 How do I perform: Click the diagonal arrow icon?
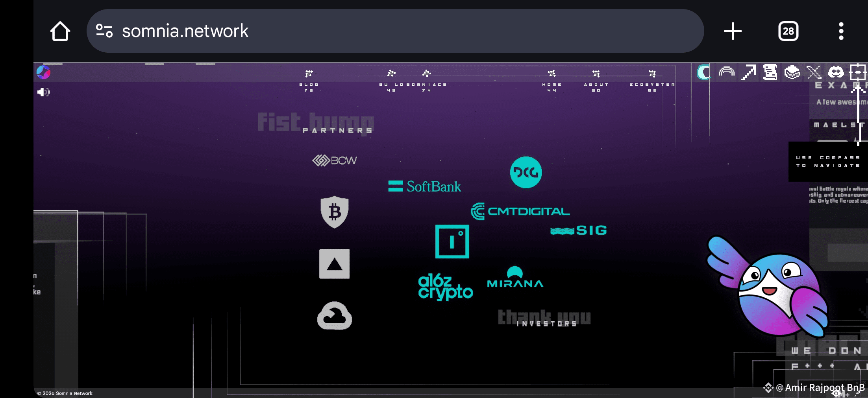point(748,72)
